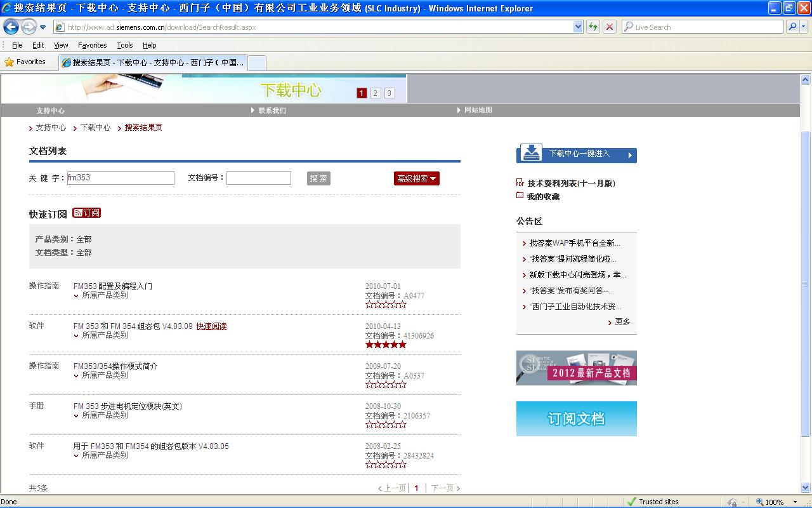Stop loading with the red X icon

[x=610, y=27]
